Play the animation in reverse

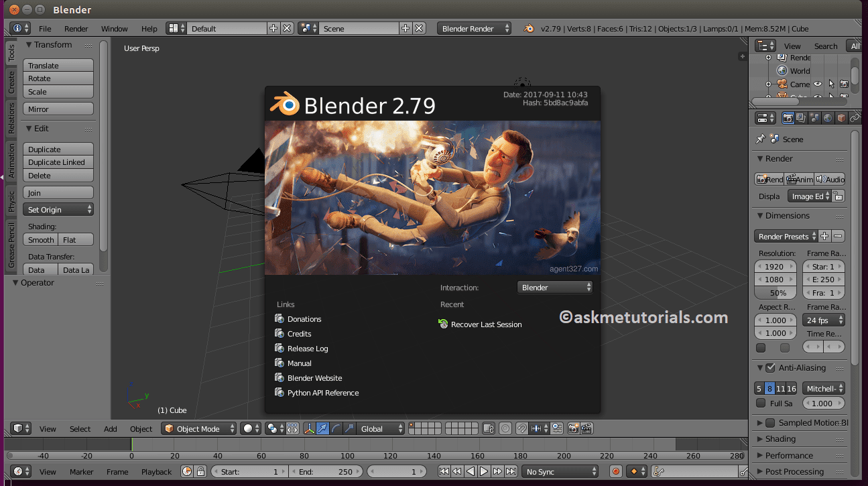pos(471,471)
